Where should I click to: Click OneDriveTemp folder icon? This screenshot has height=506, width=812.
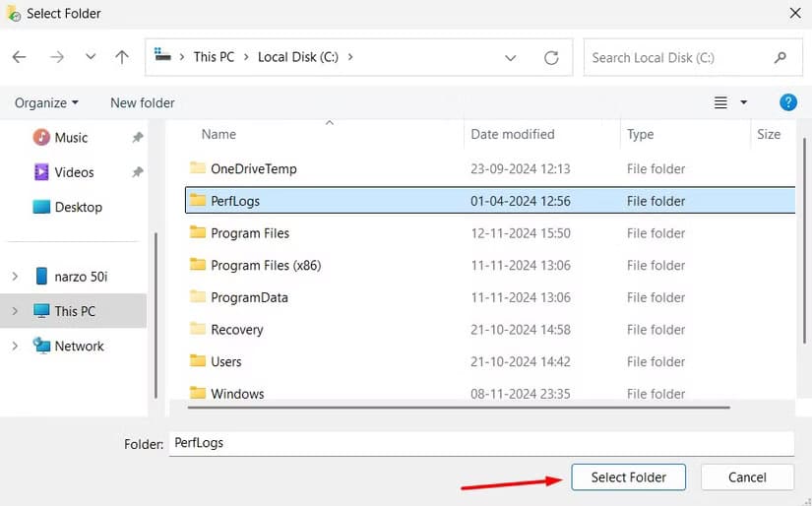tap(197, 167)
